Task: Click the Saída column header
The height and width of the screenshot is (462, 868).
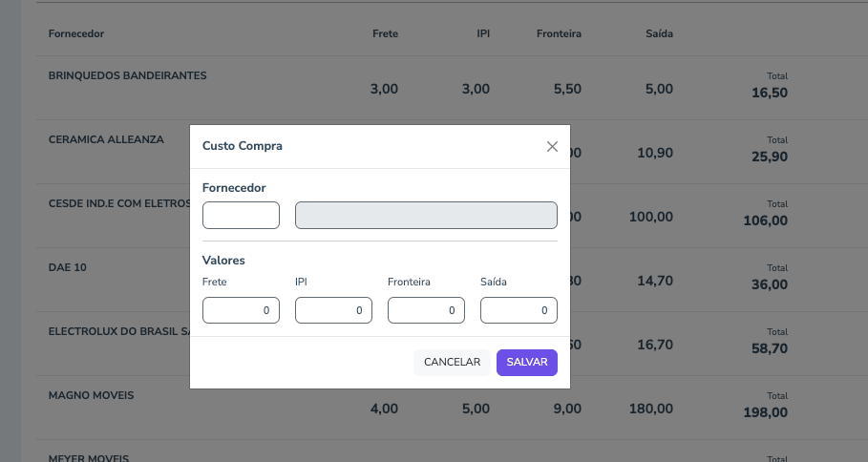Action: (659, 34)
